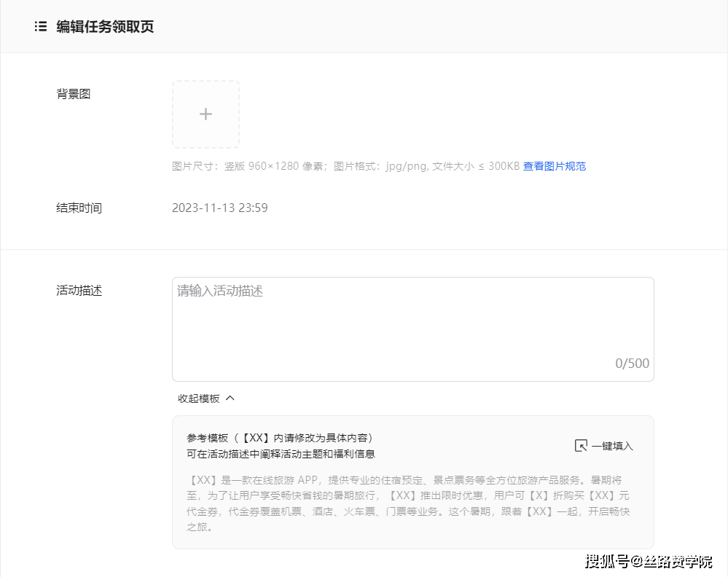Select the dashed background image upload box
The height and width of the screenshot is (577, 728).
[x=206, y=114]
